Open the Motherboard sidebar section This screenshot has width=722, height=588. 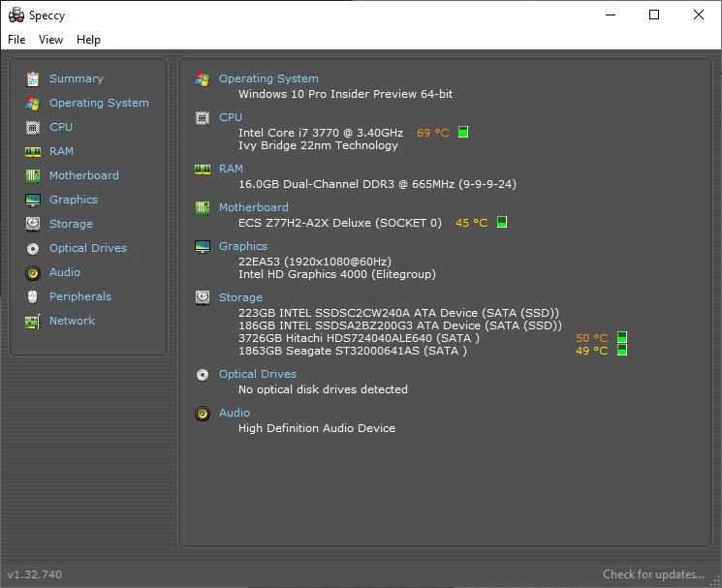84,175
